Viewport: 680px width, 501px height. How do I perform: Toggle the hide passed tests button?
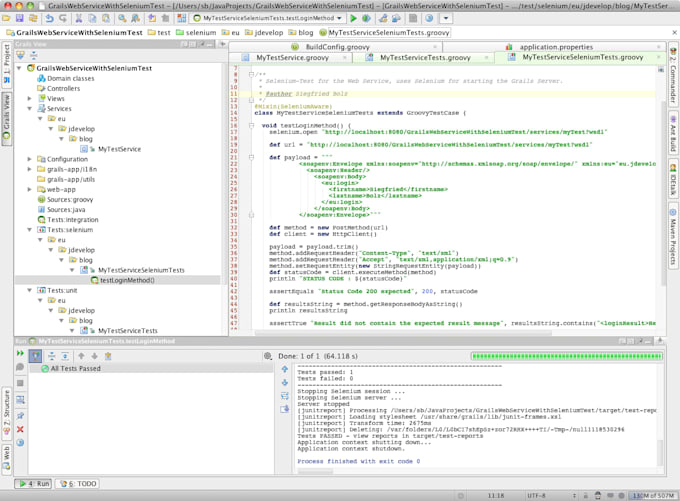coord(36,355)
